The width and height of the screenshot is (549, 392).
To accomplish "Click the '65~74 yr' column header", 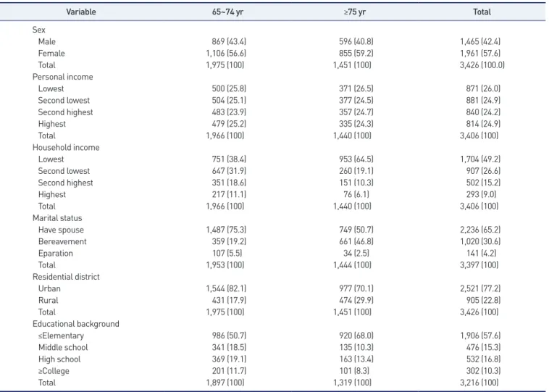I will (x=227, y=12).
